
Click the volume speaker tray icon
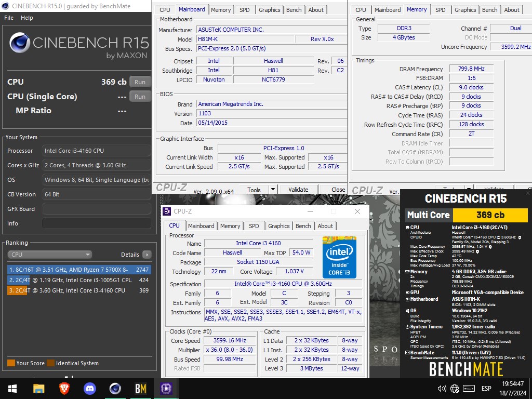[x=442, y=389]
